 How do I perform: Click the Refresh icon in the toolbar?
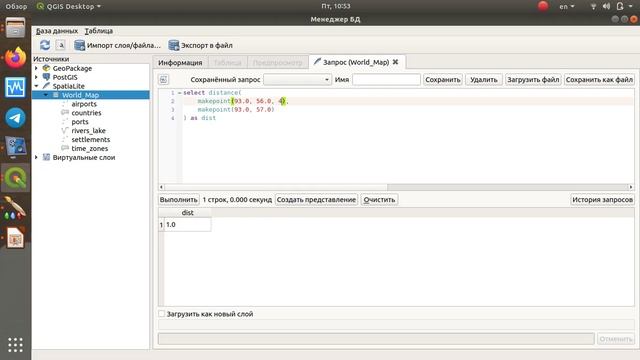[45, 45]
